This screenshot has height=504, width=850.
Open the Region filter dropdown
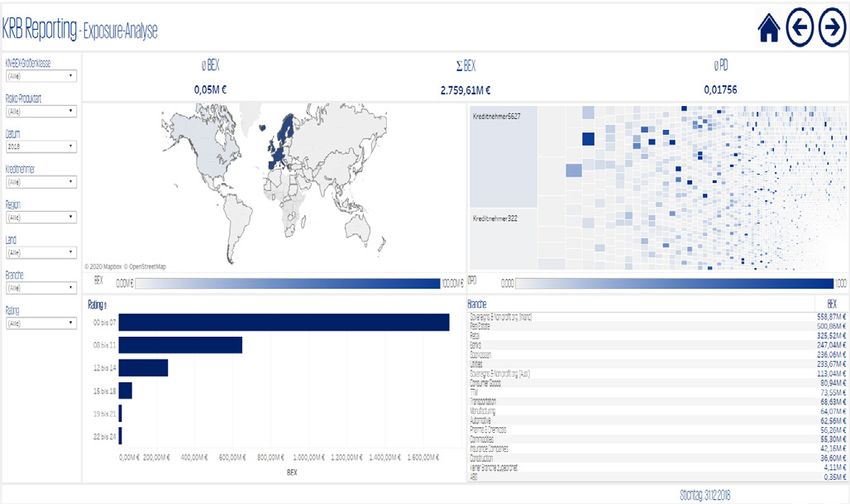(41, 217)
